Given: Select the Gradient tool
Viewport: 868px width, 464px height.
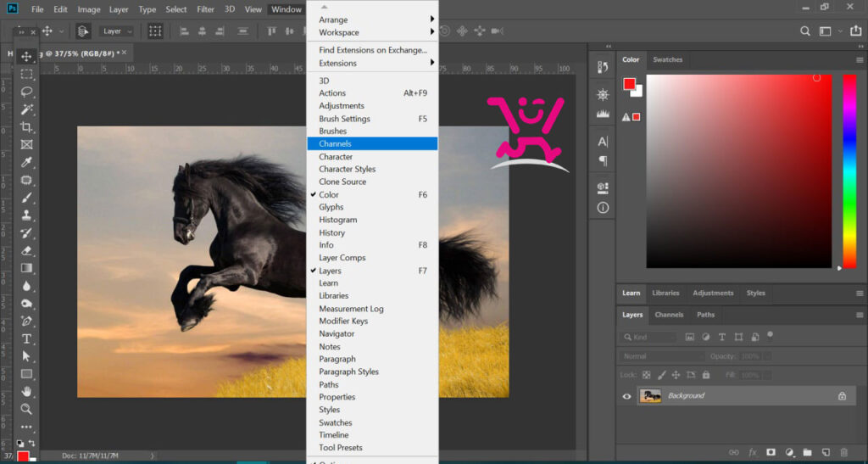Looking at the screenshot, I should coord(26,268).
